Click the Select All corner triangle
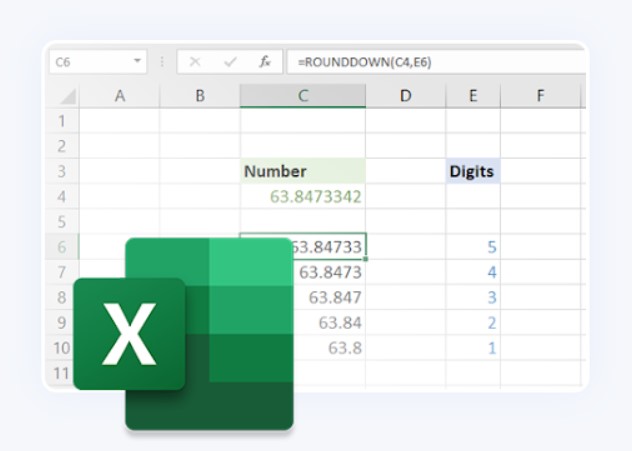 (x=68, y=97)
